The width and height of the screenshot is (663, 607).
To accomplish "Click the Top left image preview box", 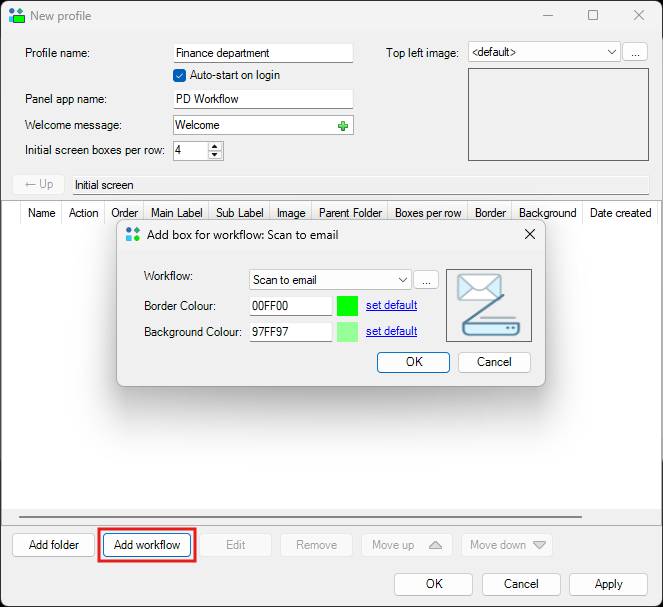I will pos(558,115).
